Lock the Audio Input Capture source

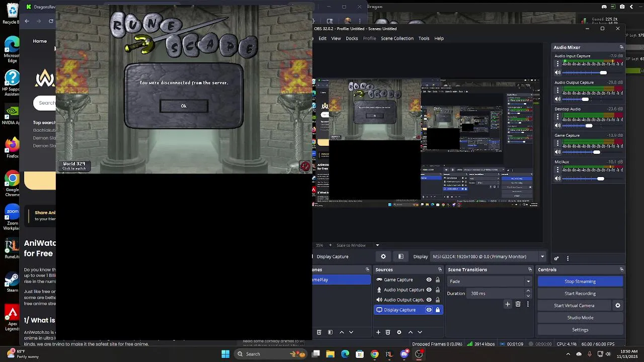coord(438,290)
